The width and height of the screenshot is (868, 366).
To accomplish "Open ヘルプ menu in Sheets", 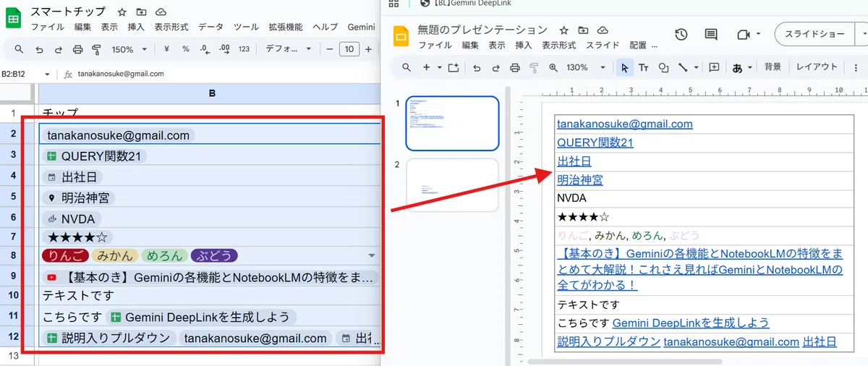I will (x=325, y=27).
